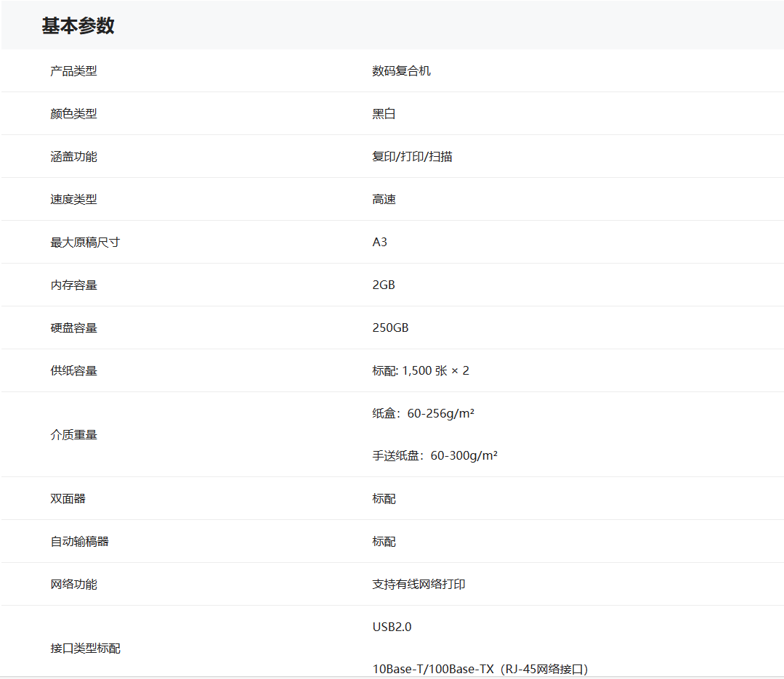Click the 标配 value in 双面器 row
784x679 pixels.
coord(384,500)
